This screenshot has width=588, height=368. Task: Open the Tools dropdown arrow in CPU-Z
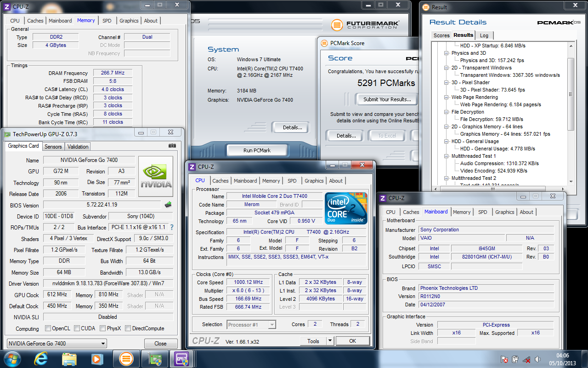(x=329, y=341)
